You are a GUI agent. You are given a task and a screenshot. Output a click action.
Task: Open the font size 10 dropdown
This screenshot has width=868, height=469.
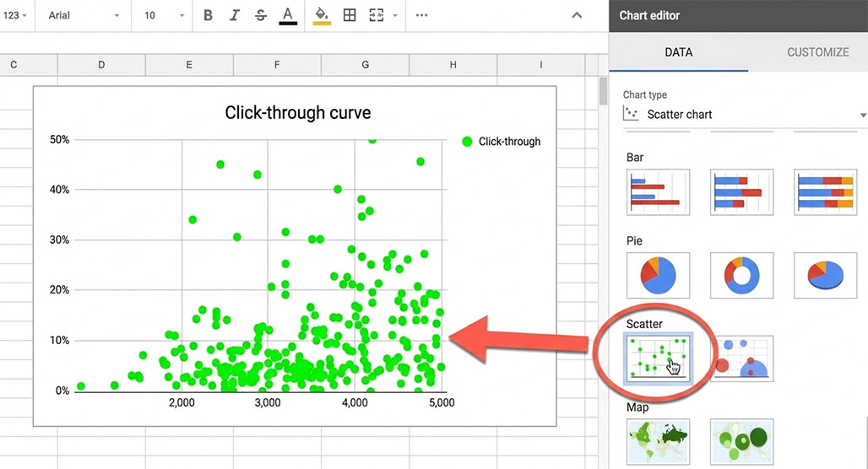click(164, 15)
